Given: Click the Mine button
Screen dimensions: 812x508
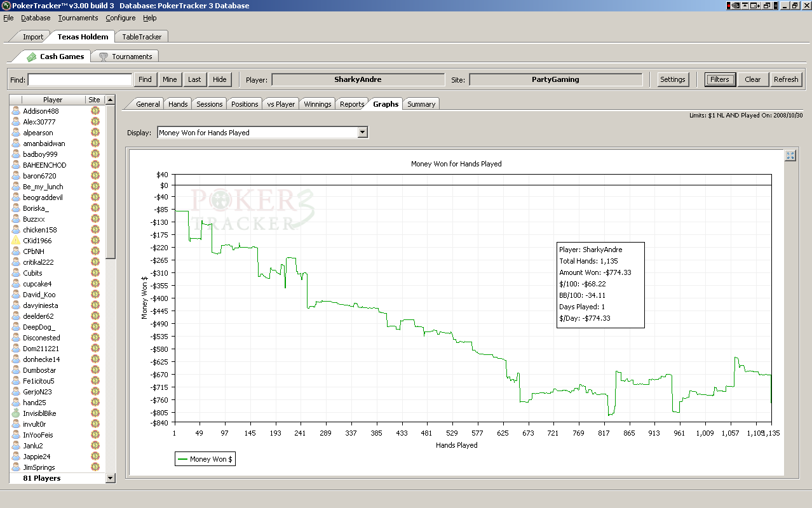Looking at the screenshot, I should point(170,79).
